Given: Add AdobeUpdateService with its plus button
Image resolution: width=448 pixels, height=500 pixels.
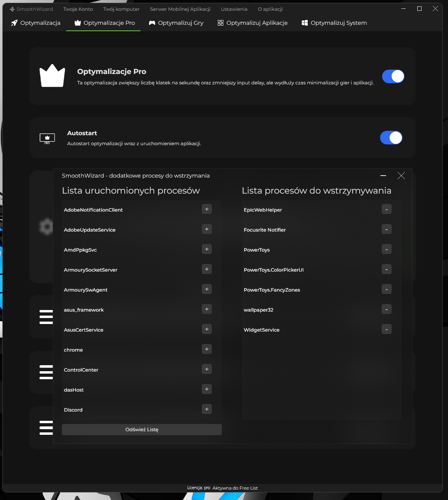Looking at the screenshot, I should (x=207, y=229).
